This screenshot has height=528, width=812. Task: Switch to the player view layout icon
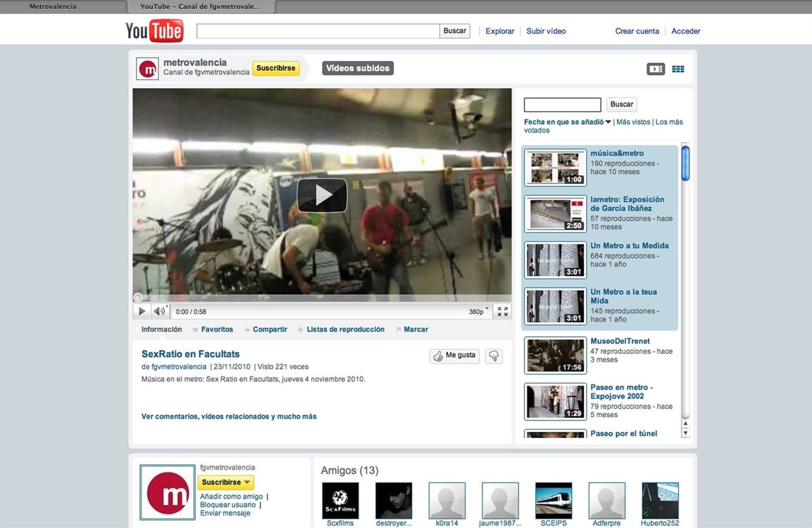pyautogui.click(x=655, y=69)
